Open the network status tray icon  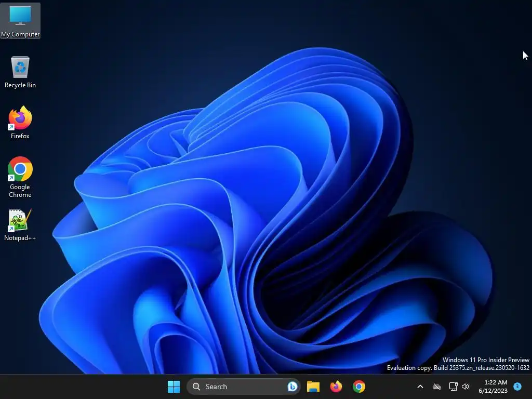(x=453, y=387)
